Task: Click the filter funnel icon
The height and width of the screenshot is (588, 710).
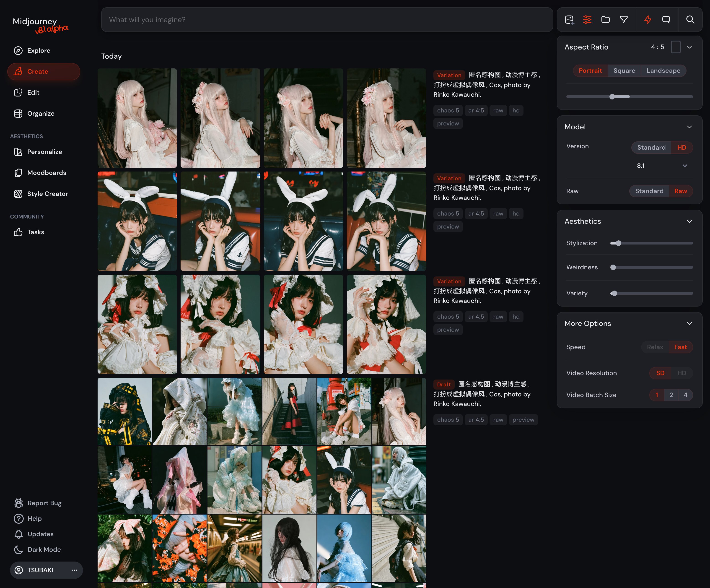Action: (x=624, y=20)
